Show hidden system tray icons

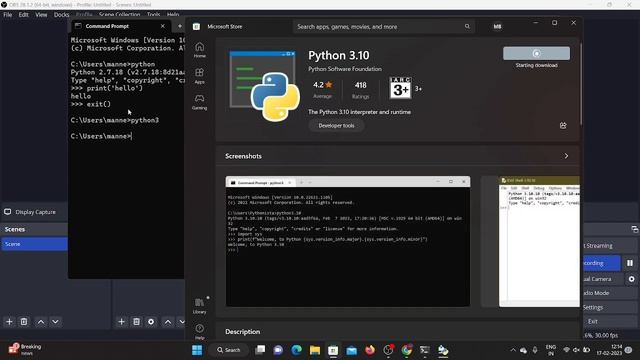pyautogui.click(x=513, y=350)
